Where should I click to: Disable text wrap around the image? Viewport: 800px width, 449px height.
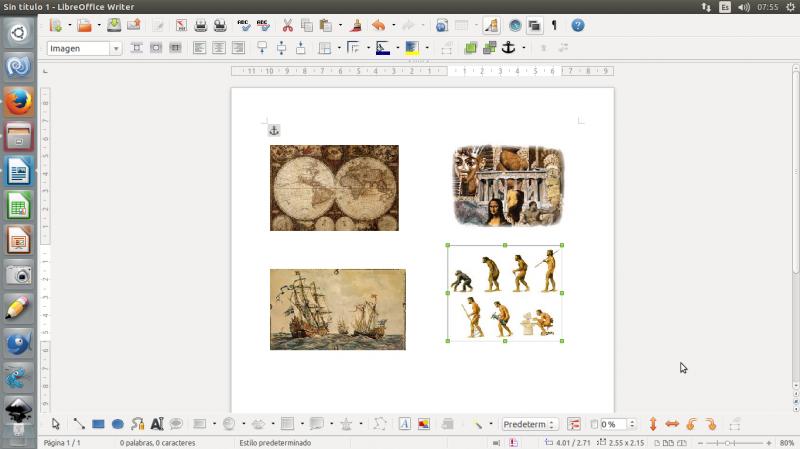tap(136, 48)
